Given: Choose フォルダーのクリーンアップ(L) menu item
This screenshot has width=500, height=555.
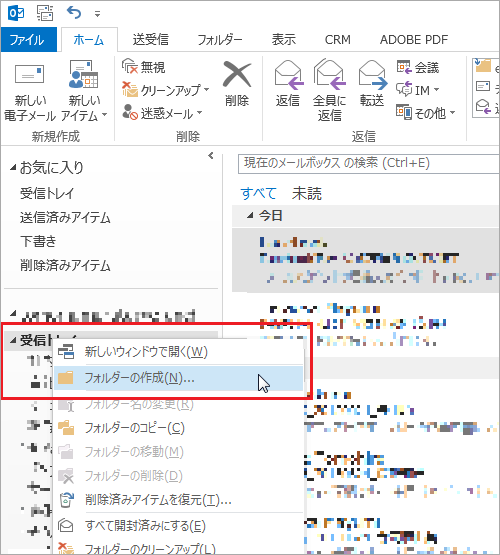Looking at the screenshot, I should (x=179, y=548).
